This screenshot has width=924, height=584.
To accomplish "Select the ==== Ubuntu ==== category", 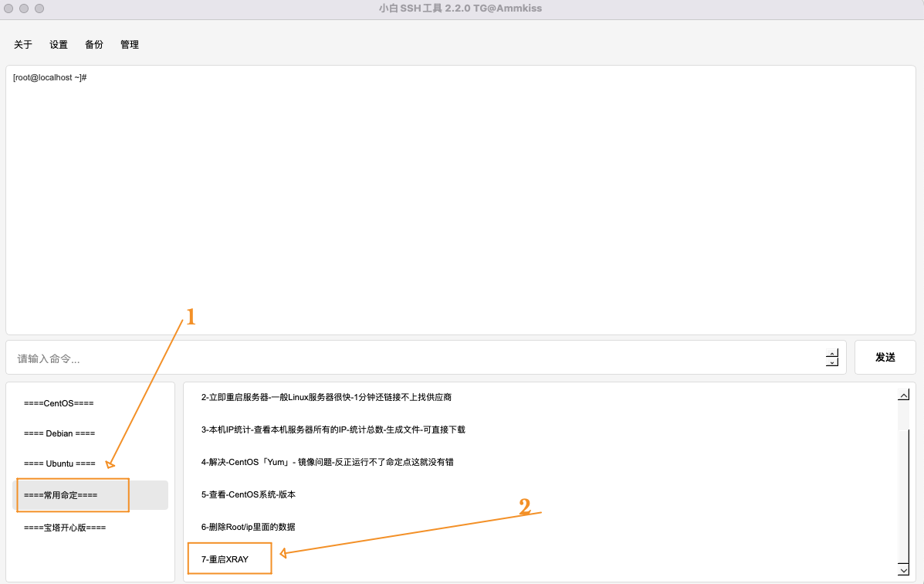I will pos(59,463).
